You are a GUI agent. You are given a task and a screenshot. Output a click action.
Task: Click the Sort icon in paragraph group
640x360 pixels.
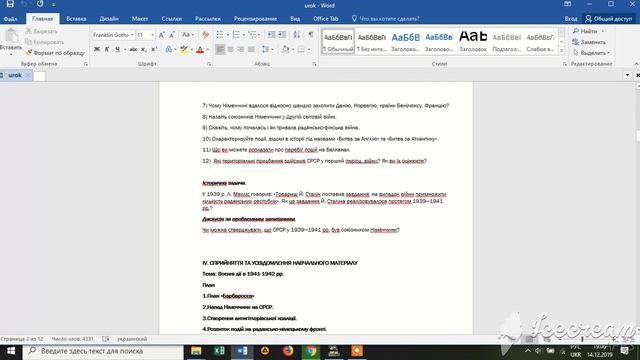click(x=297, y=35)
